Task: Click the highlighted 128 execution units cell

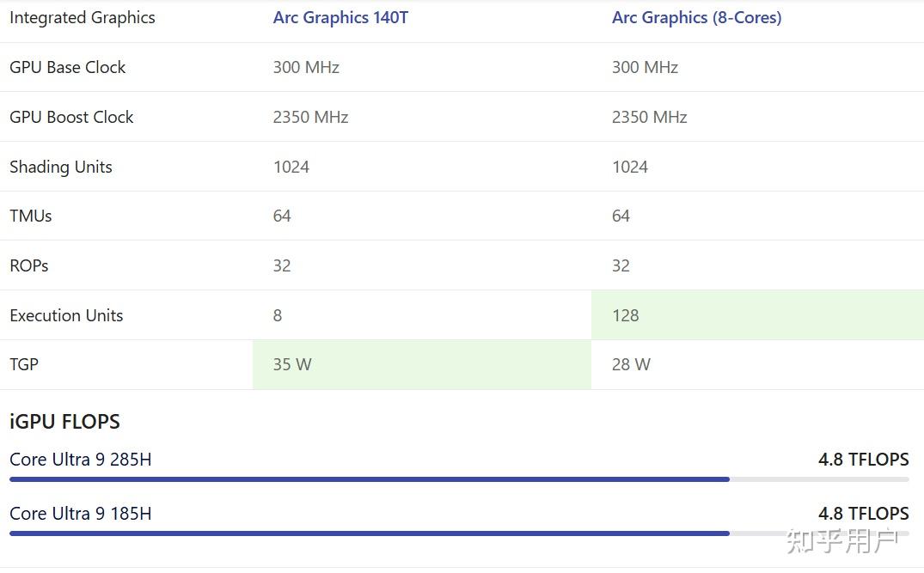Action: click(756, 315)
